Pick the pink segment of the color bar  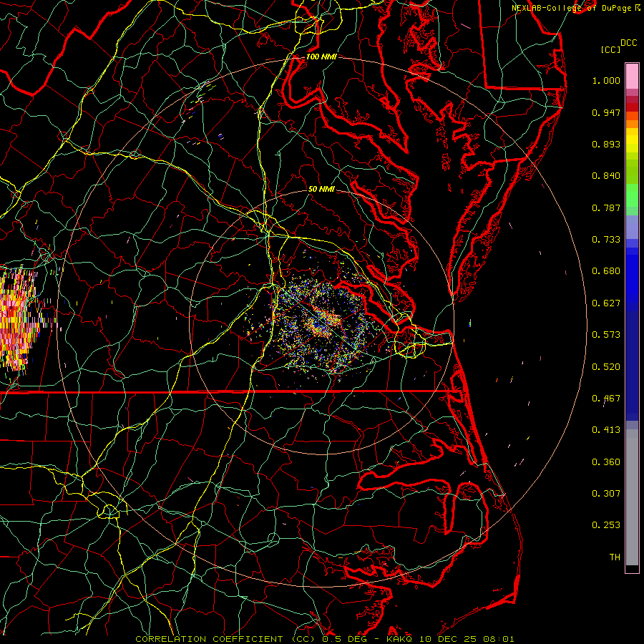(632, 77)
